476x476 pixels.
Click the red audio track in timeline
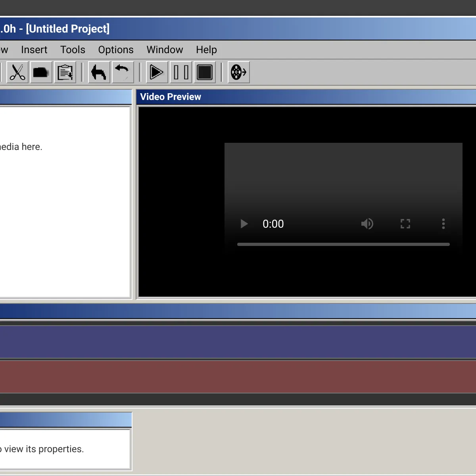(x=238, y=376)
